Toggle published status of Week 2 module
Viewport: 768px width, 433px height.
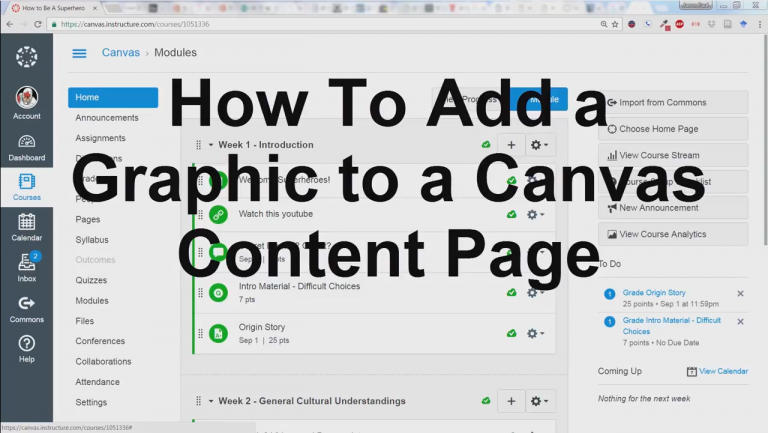[486, 401]
